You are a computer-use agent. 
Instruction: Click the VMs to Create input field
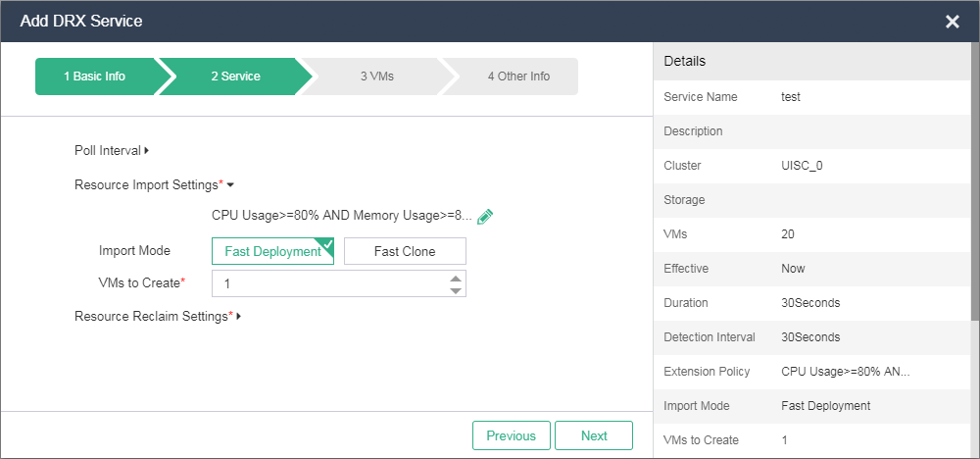327,283
